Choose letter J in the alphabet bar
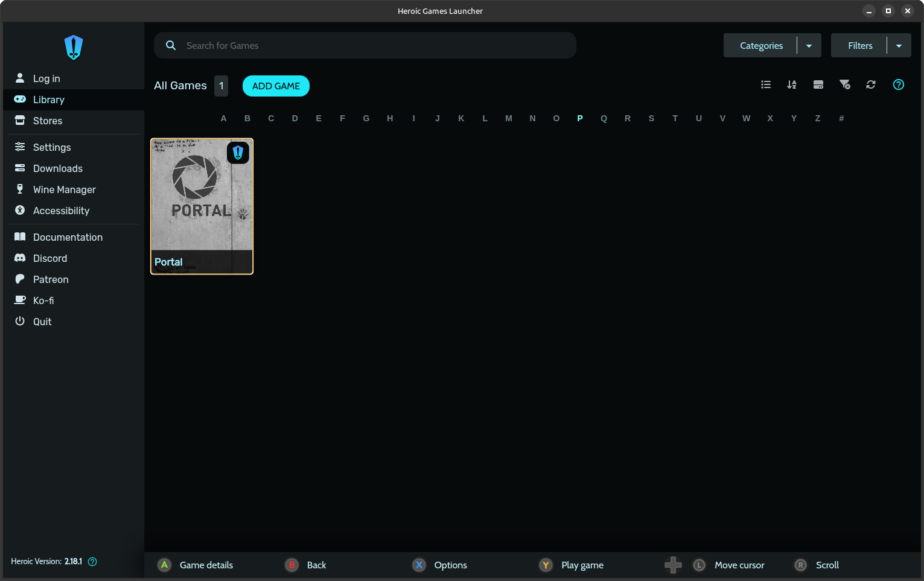 point(438,118)
